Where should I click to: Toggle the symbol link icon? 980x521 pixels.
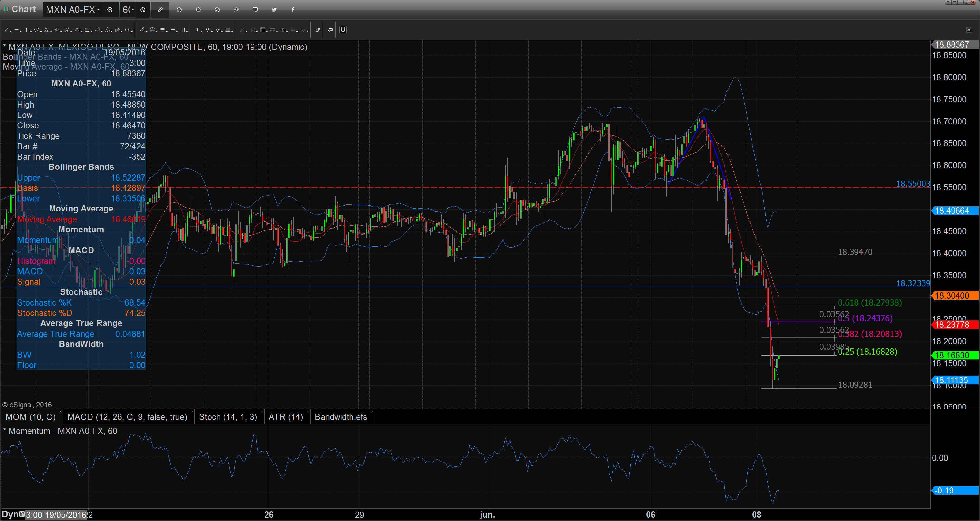(x=236, y=10)
